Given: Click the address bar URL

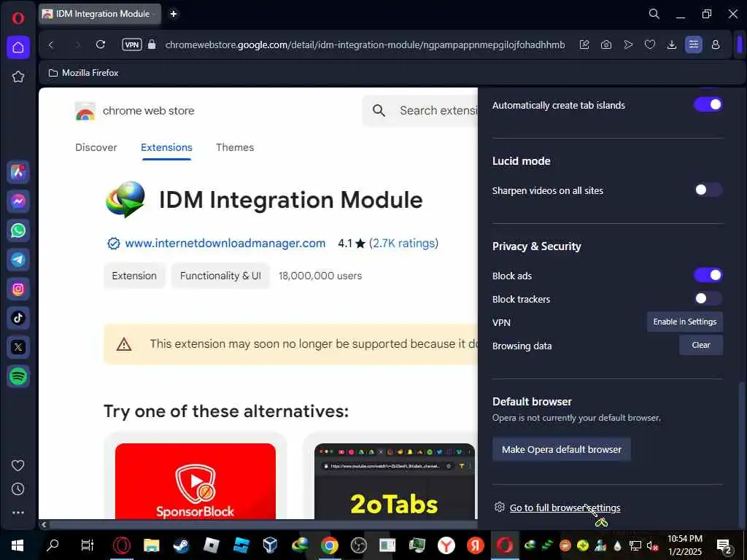Looking at the screenshot, I should click(365, 44).
